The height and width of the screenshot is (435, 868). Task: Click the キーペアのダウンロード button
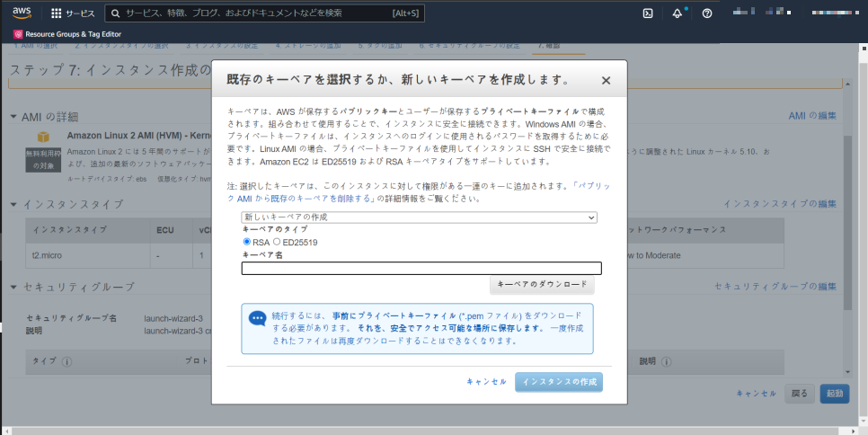tap(542, 285)
